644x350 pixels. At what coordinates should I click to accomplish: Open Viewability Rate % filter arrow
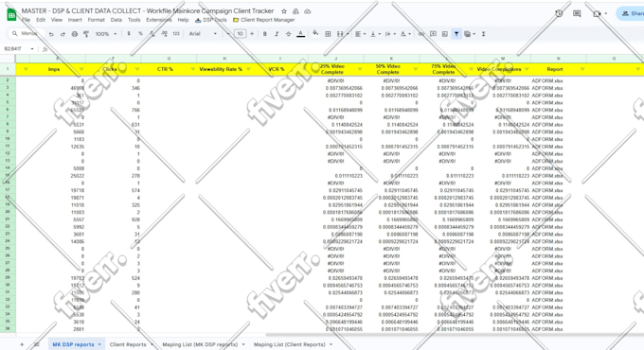248,69
